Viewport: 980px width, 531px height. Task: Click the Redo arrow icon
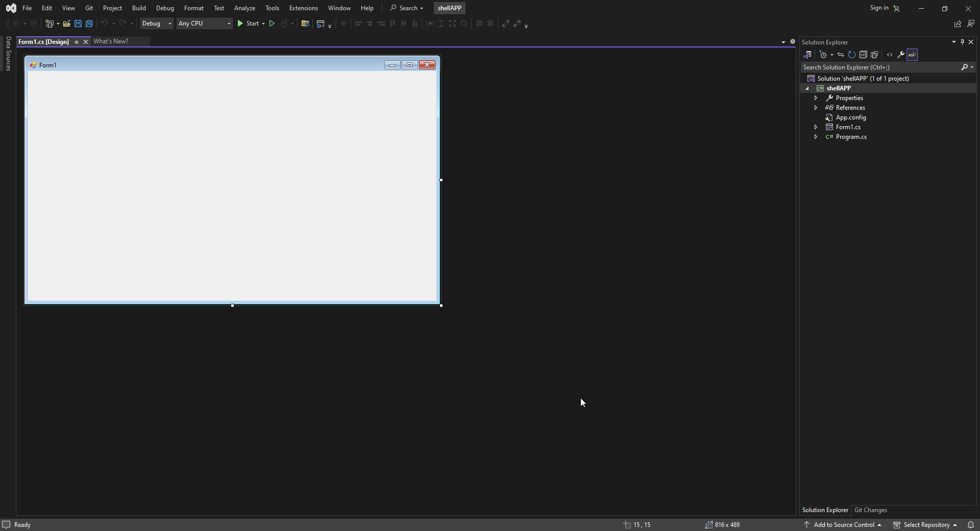(122, 23)
